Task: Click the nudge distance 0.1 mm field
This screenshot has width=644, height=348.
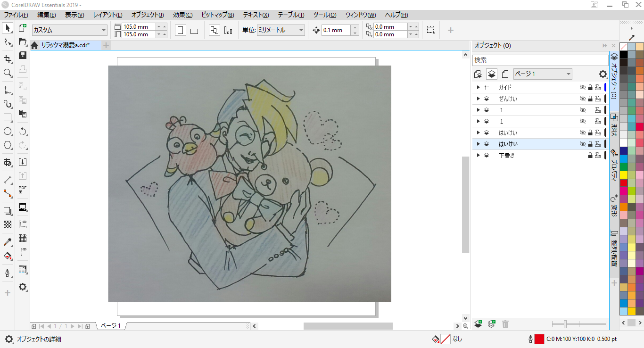Action: tap(336, 30)
